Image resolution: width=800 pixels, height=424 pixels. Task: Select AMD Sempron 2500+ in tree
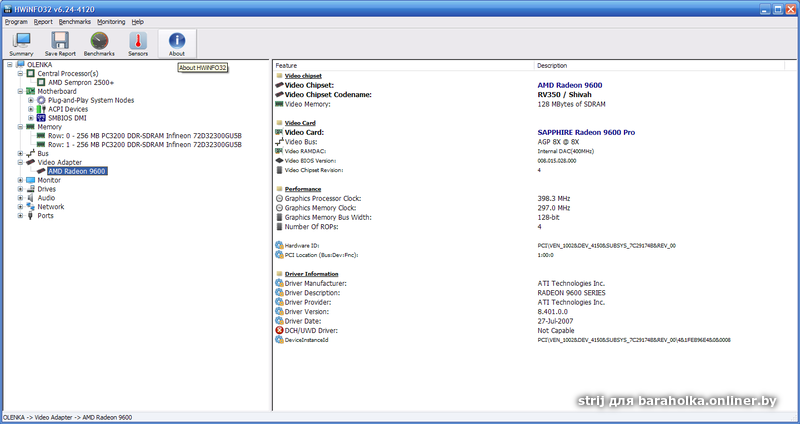[x=81, y=83]
